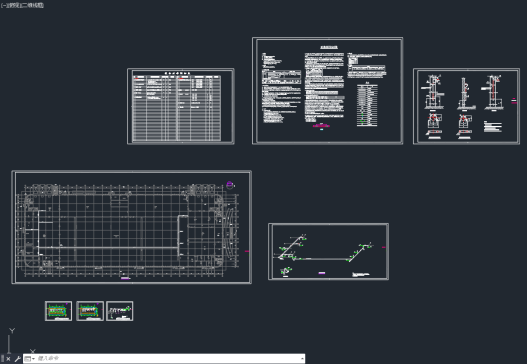Screen dimensions: 527x364
Task: Open recent commands dropdown in command line
Action: [x=30, y=359]
